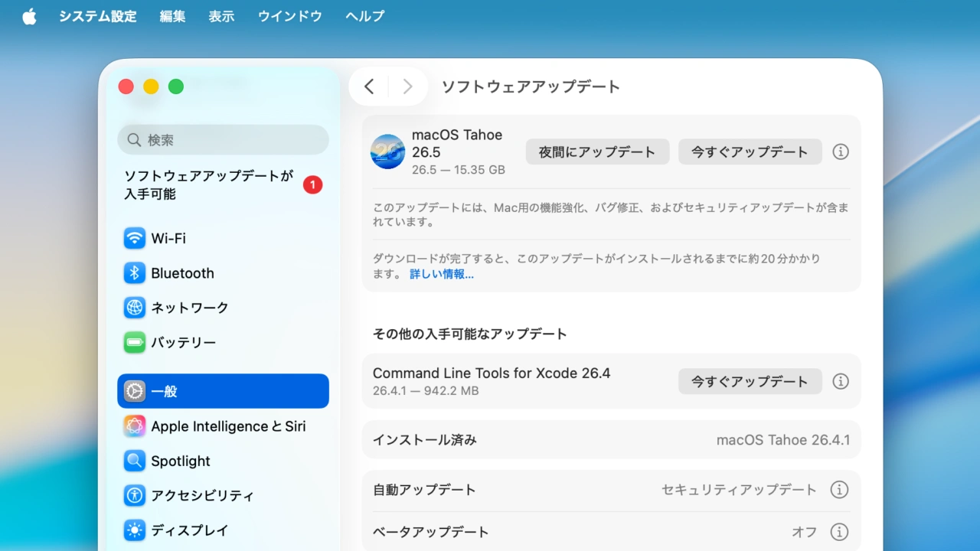Screen dimensions: 980x551
Task: Open the ヘルプ menu
Action: [364, 16]
